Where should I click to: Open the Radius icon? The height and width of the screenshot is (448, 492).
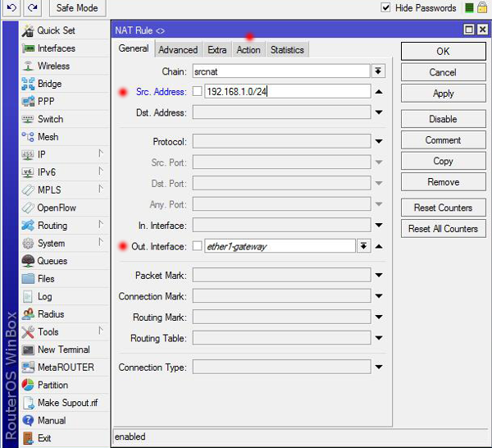[x=28, y=314]
